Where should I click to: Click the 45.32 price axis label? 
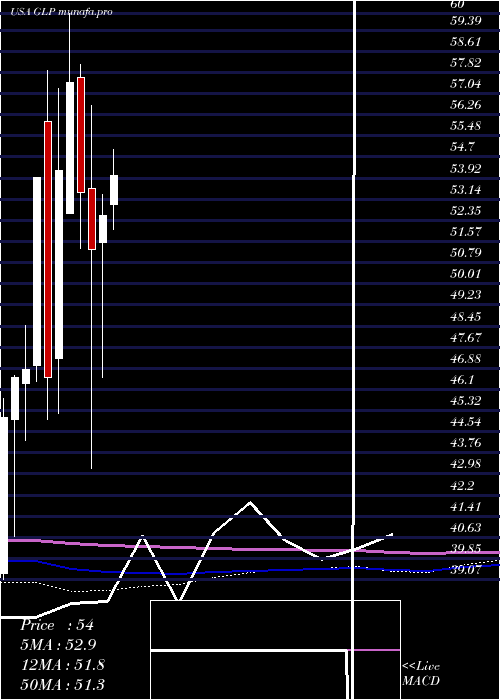466,400
